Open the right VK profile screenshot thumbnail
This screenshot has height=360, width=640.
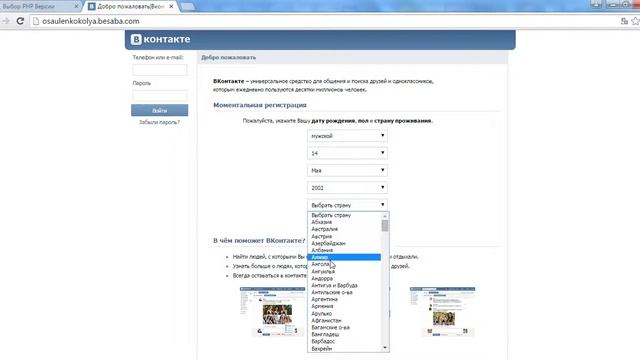442,311
